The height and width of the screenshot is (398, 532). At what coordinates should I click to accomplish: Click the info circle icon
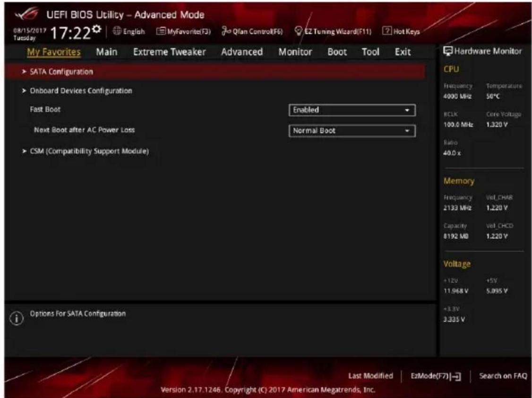pos(16,318)
